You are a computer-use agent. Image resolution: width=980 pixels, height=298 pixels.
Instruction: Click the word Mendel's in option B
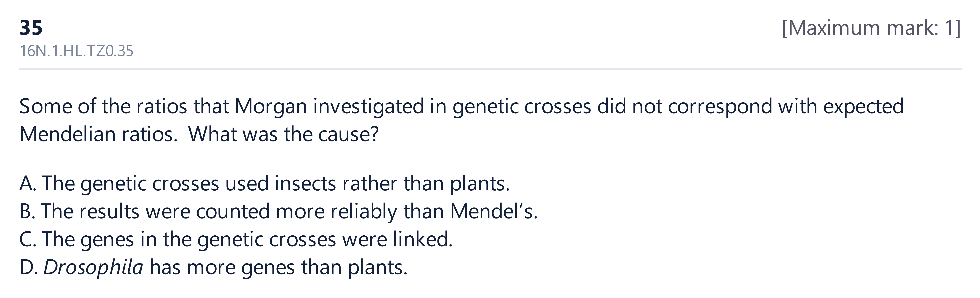(x=494, y=212)
